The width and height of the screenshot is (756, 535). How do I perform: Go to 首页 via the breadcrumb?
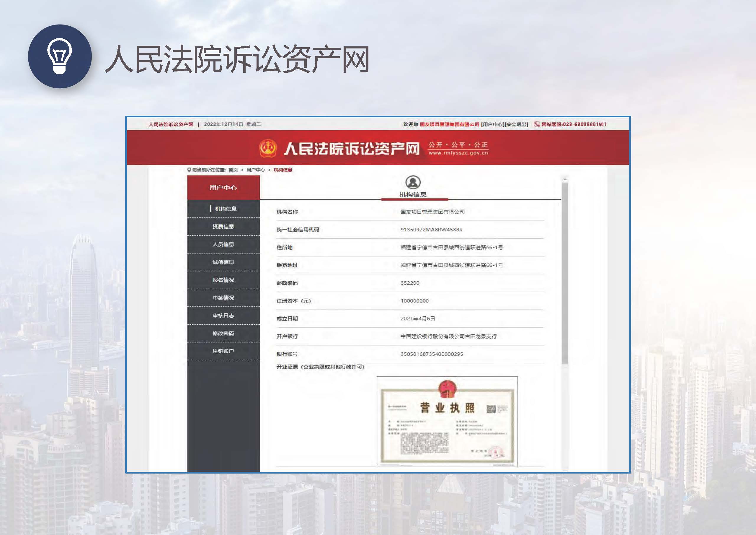233,170
